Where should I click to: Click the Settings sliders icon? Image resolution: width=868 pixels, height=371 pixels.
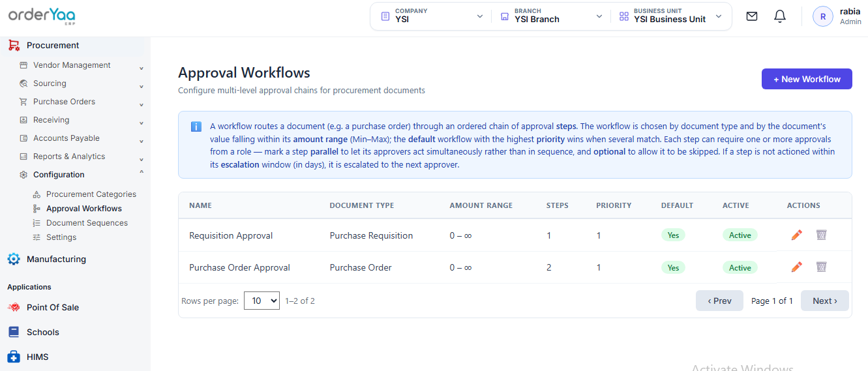click(x=37, y=237)
